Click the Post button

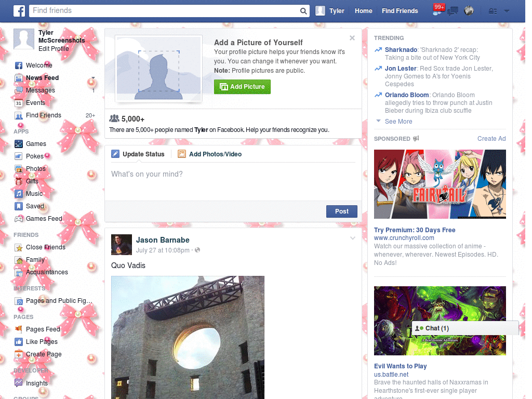point(342,211)
